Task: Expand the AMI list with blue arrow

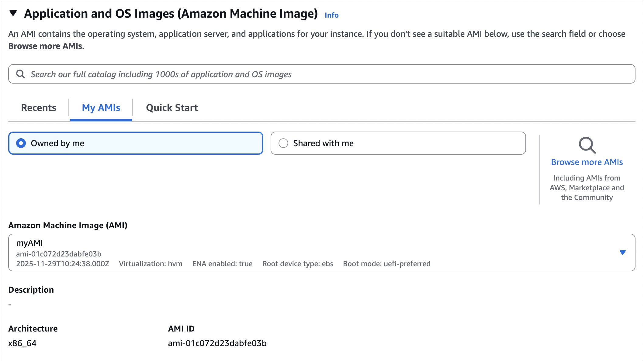Action: (622, 253)
